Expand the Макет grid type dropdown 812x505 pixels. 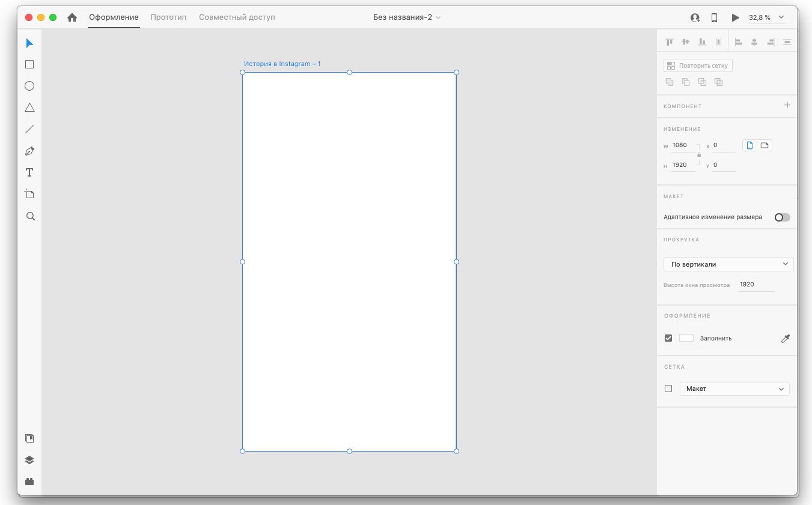[734, 389]
